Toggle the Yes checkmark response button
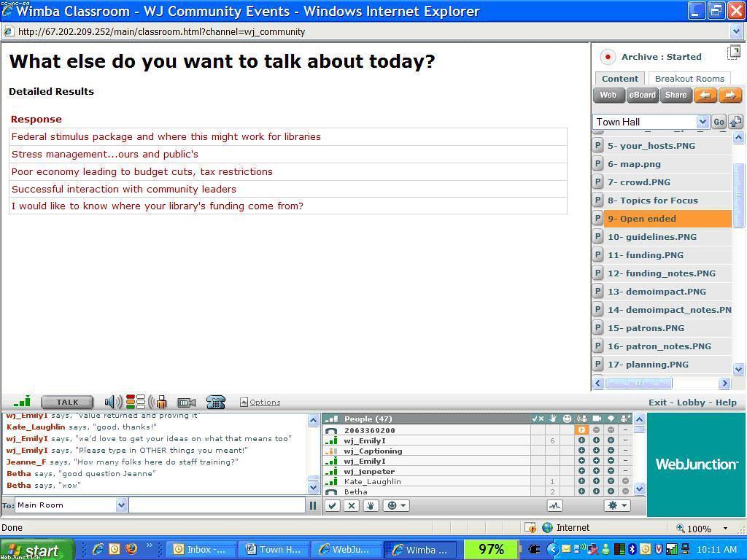Image resolution: width=747 pixels, height=560 pixels. coord(333,505)
